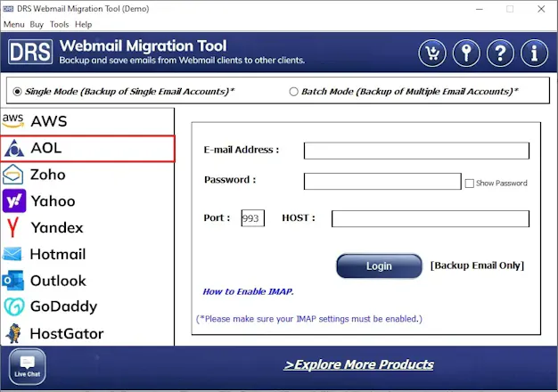Select the AOL logo icon

14,148
